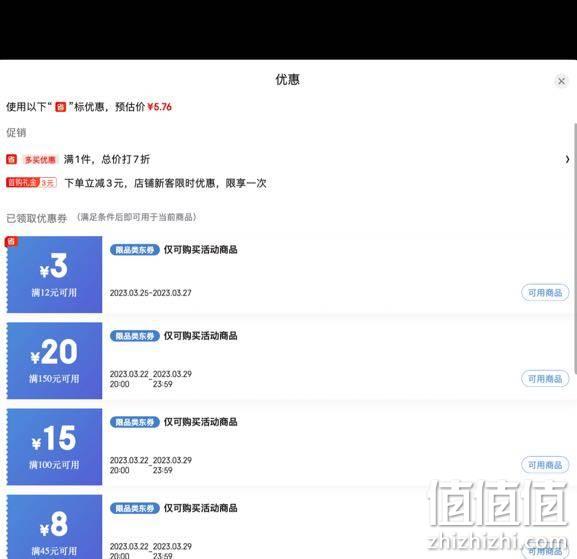This screenshot has width=577, height=559.
Task: Open 可用商品 for the ¥20 coupon
Action: coord(545,379)
